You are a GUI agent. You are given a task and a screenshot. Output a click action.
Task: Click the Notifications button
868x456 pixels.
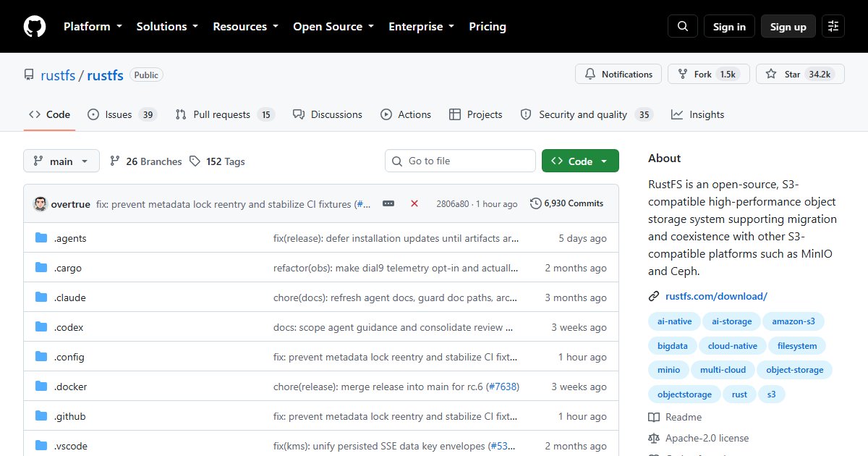tap(618, 74)
